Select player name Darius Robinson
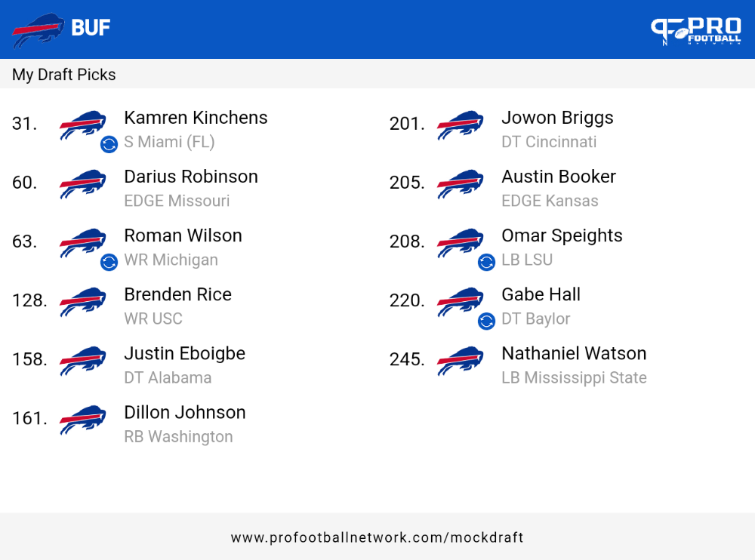The height and width of the screenshot is (560, 755). coord(191,177)
